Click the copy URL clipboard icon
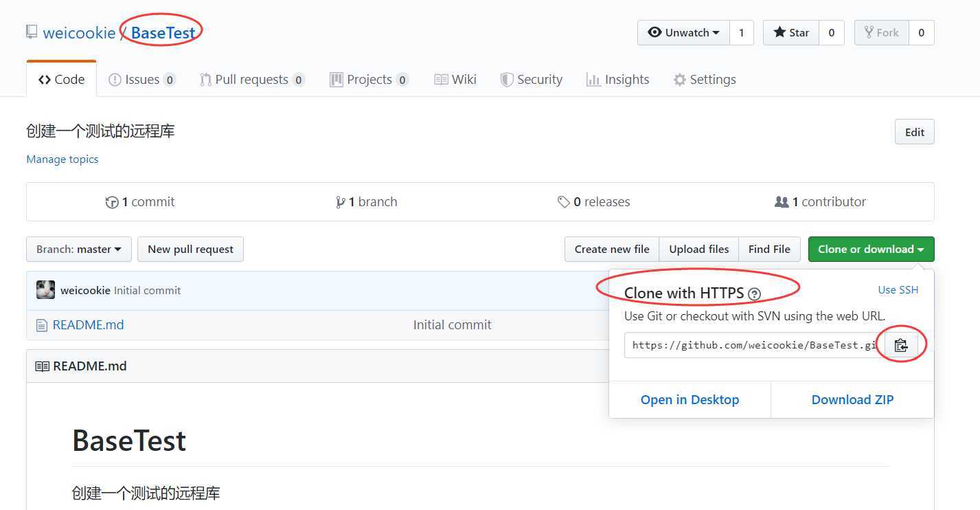This screenshot has width=980, height=510. (x=901, y=345)
